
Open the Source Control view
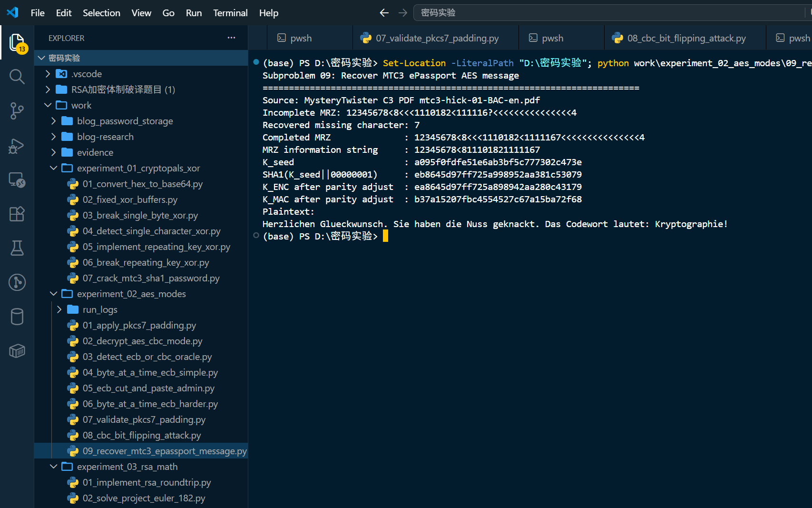[x=17, y=110]
